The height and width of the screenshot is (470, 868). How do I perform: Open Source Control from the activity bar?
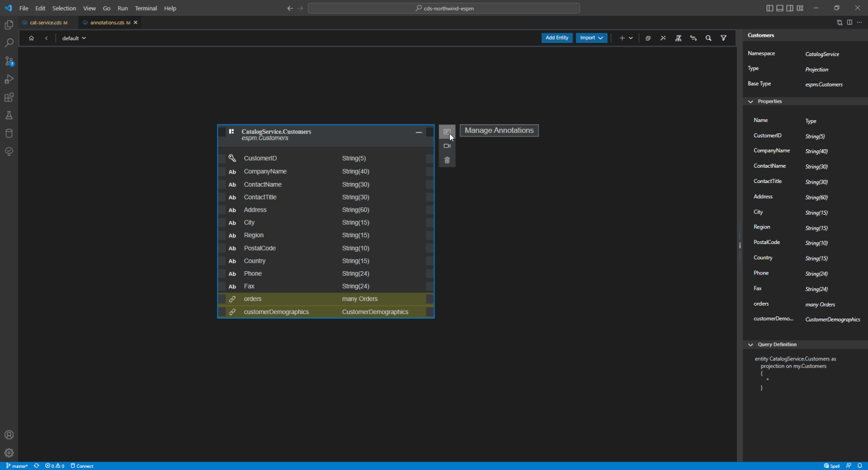(9, 61)
